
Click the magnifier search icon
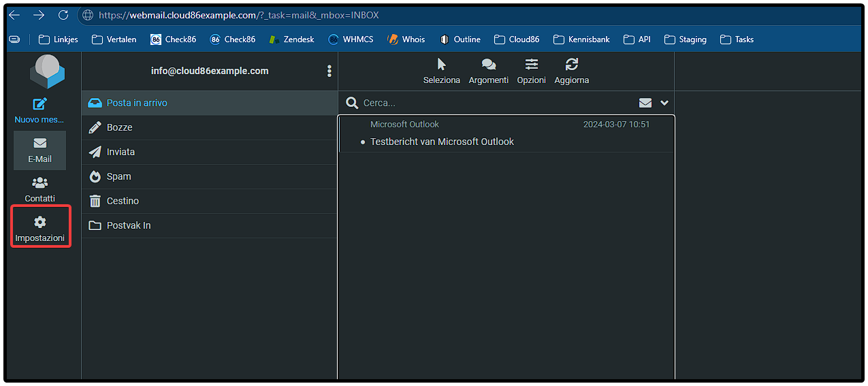[x=352, y=103]
